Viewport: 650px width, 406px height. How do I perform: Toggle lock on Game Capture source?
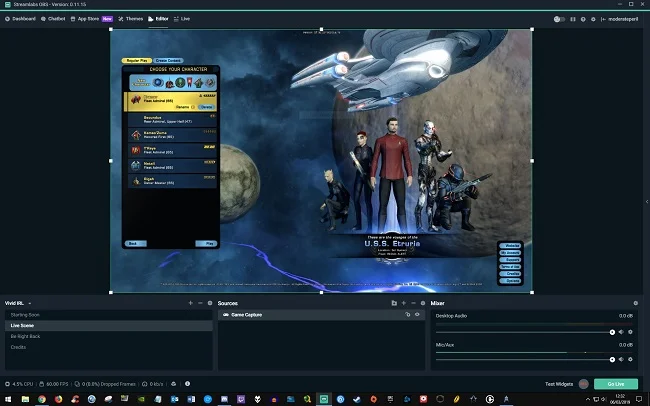tap(407, 315)
